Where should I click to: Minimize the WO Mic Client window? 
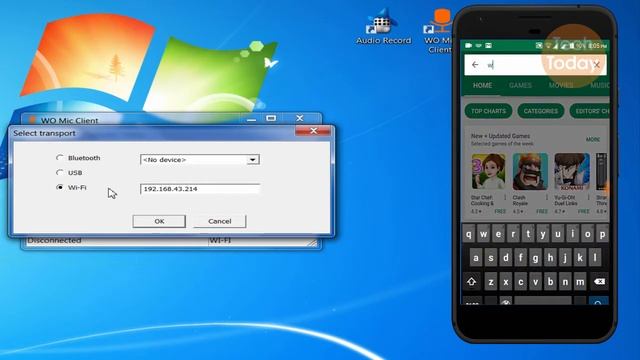(x=251, y=118)
